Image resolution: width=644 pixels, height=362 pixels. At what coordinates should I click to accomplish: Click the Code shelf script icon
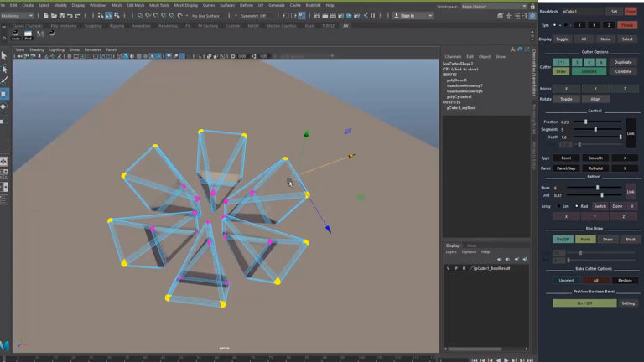tap(16, 34)
